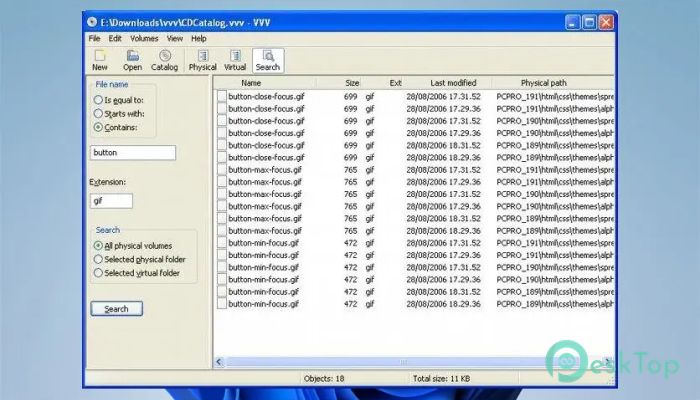Sort by the Name column header
Viewport: 700px width, 400px height.
click(x=251, y=83)
